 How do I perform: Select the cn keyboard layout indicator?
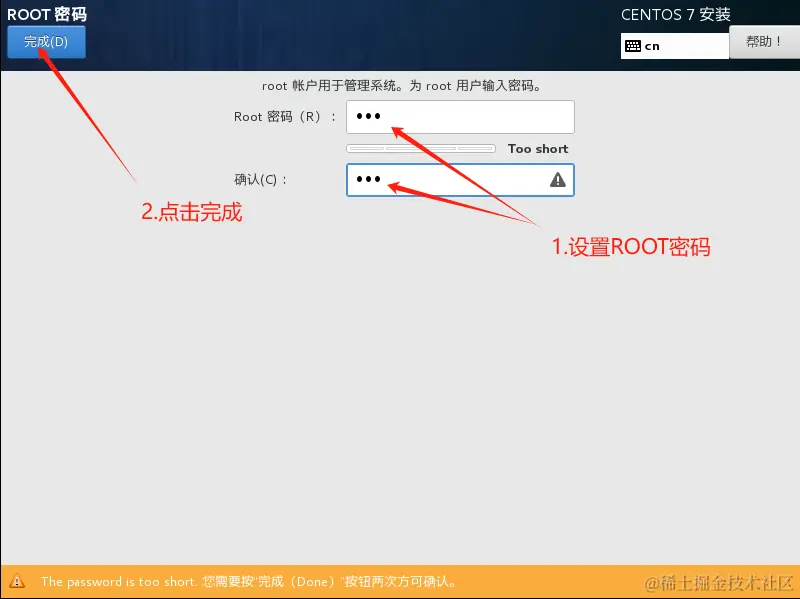point(674,46)
